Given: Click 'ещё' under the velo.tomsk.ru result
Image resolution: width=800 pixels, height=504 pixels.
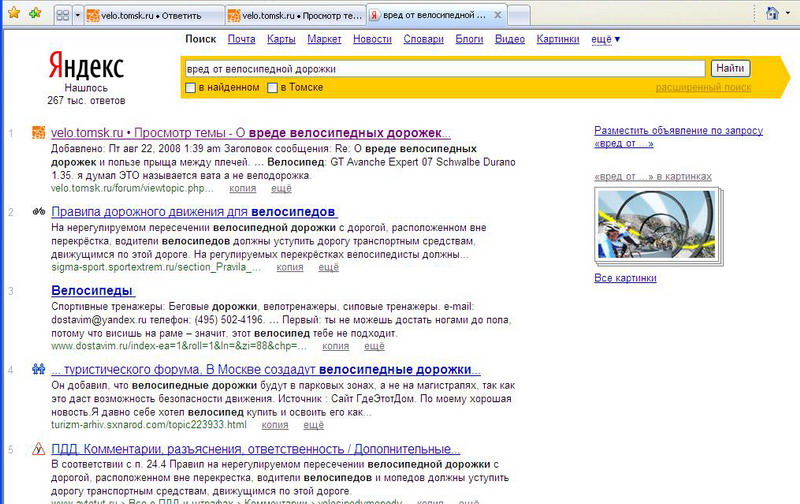Looking at the screenshot, I should tap(281, 188).
